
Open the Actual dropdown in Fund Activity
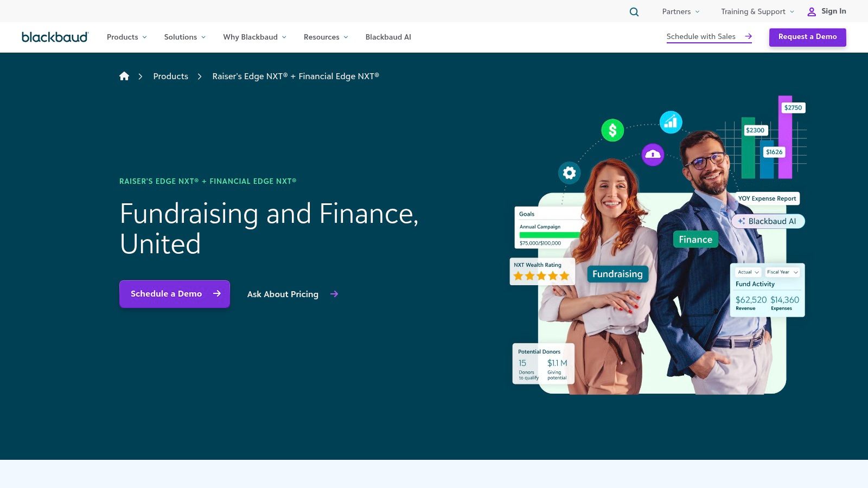pos(748,272)
